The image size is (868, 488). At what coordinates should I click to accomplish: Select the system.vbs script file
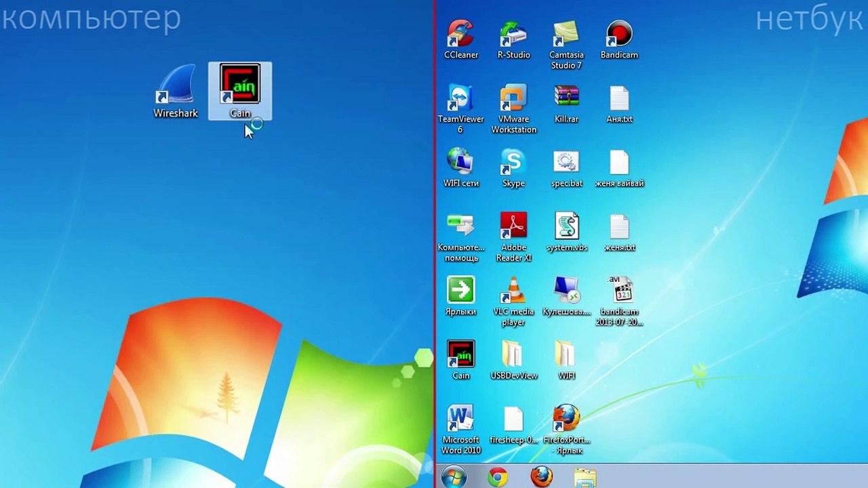[x=566, y=232]
